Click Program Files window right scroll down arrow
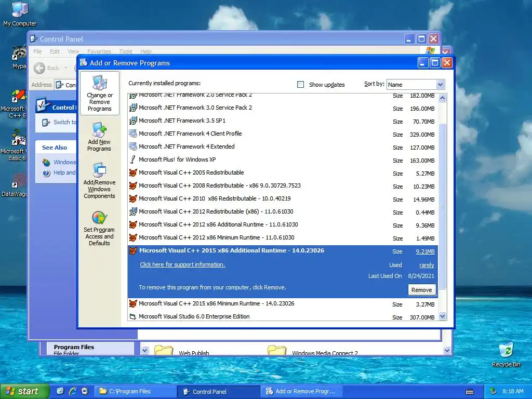The image size is (532, 399). (447, 351)
